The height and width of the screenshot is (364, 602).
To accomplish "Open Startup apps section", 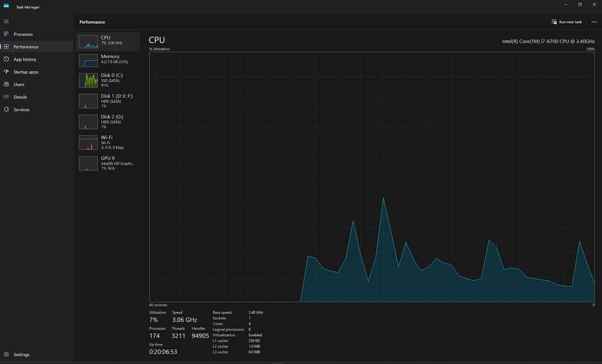I will 36,72.
